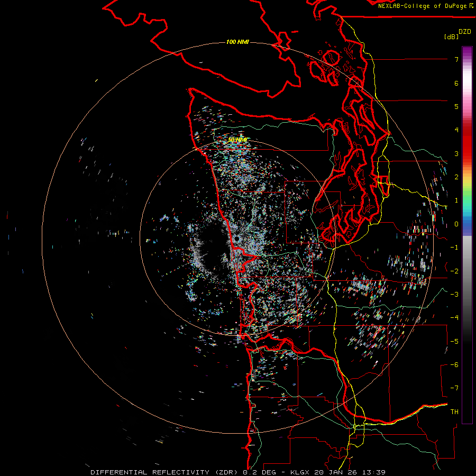476x476 pixels.
Task: Click the 4 value on color scale
Action: 456,130
